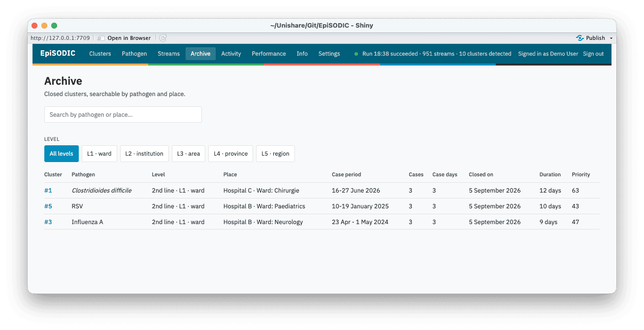Open the Pathogen tab
Screen dimensions: 644x330
[x=134, y=54]
